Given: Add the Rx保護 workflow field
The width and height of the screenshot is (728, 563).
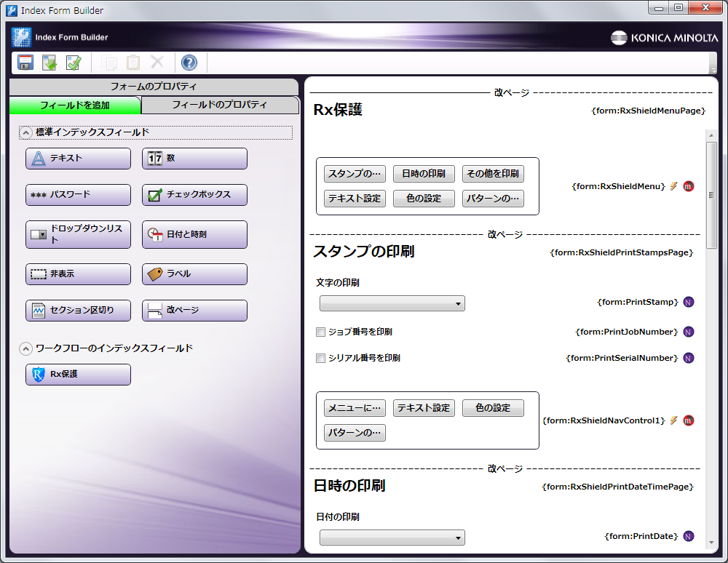Looking at the screenshot, I should click(78, 375).
